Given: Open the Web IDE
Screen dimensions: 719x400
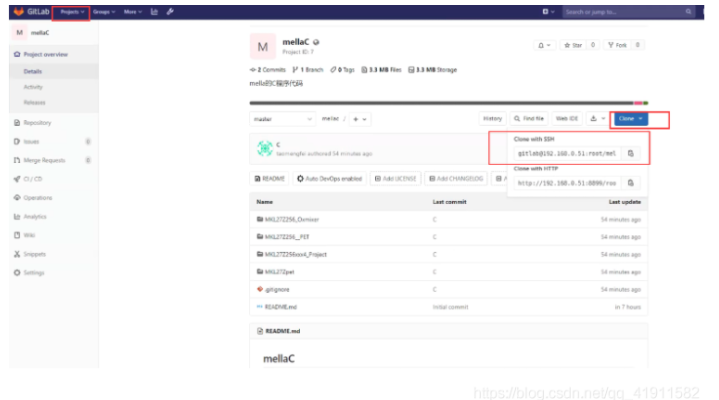Looking at the screenshot, I should point(567,119).
